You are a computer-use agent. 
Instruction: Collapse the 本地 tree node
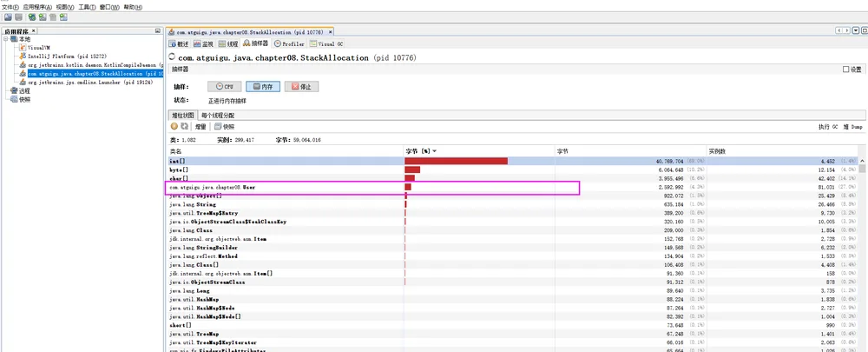click(6, 39)
